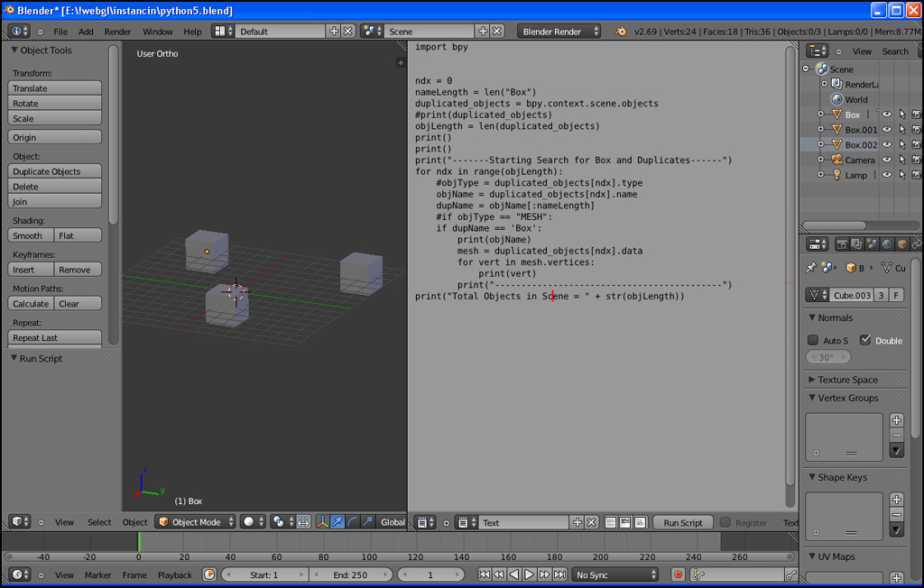Delete the Default screen layout
Screen dimensions: 924x588
point(348,32)
